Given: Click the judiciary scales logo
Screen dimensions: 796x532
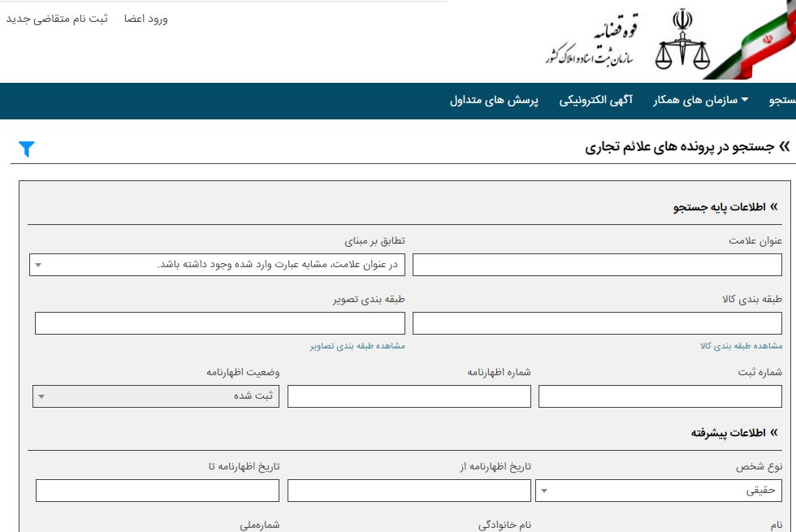Looking at the screenshot, I should click(682, 42).
